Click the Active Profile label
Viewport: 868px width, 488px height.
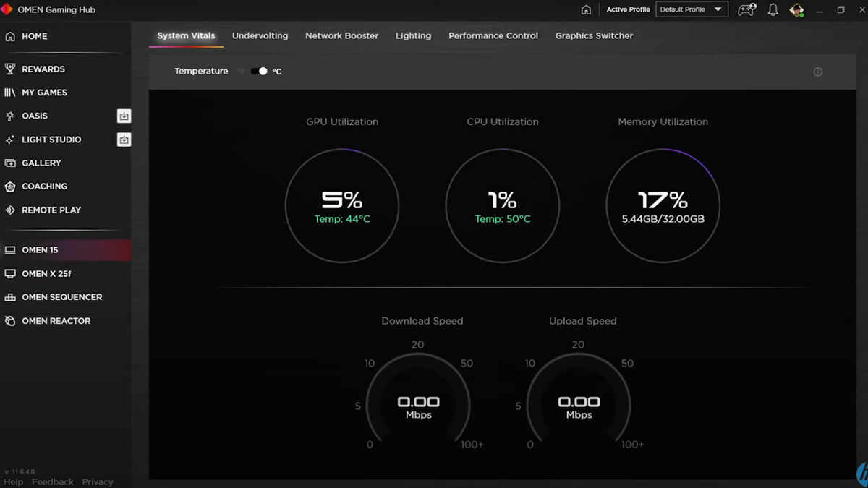pos(628,10)
